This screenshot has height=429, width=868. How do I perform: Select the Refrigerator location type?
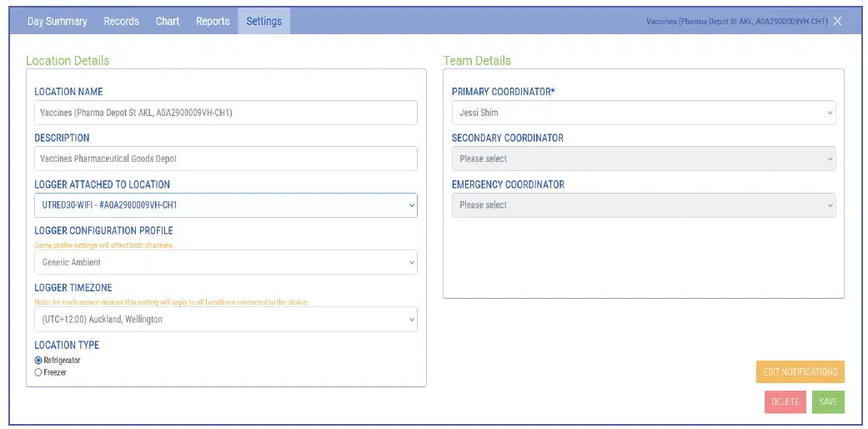[x=38, y=360]
